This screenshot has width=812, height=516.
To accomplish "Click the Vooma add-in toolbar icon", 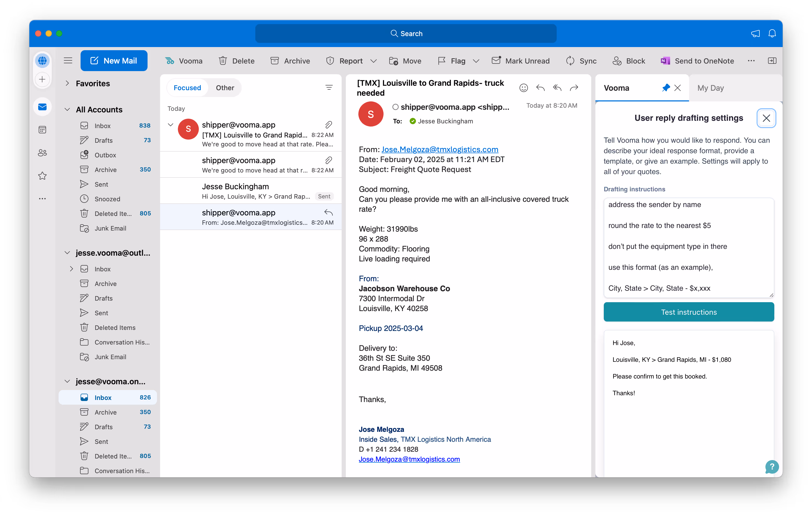I will point(170,61).
